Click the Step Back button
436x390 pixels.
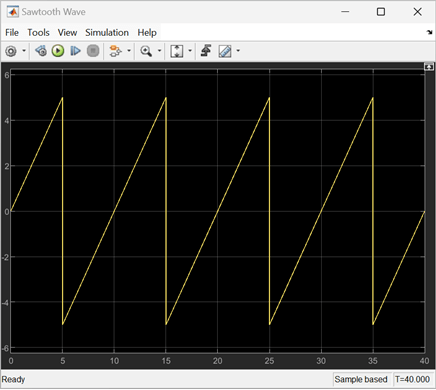click(x=41, y=51)
